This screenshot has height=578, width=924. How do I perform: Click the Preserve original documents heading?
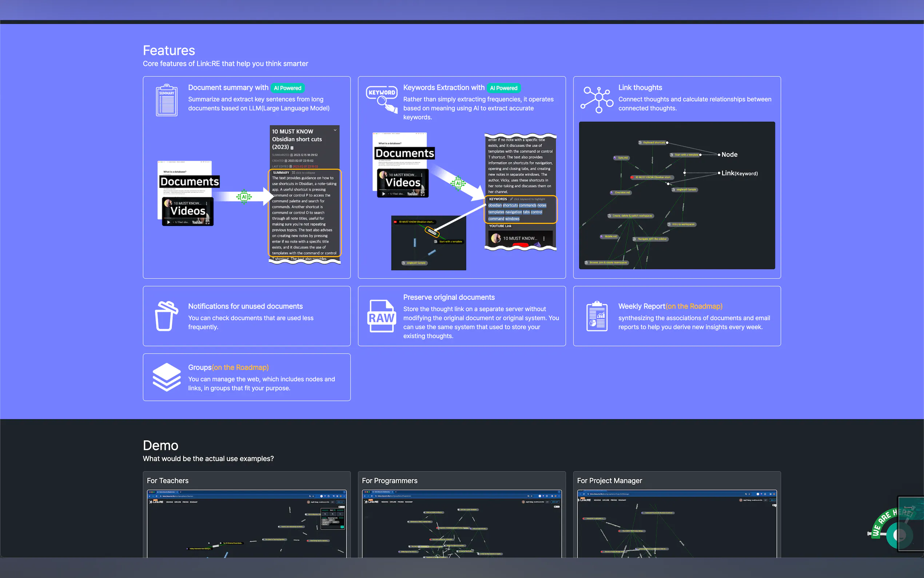coord(449,297)
